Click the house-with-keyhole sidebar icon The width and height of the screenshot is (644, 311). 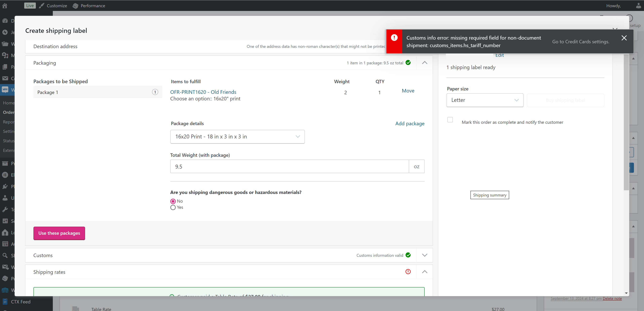pyautogui.click(x=5, y=233)
